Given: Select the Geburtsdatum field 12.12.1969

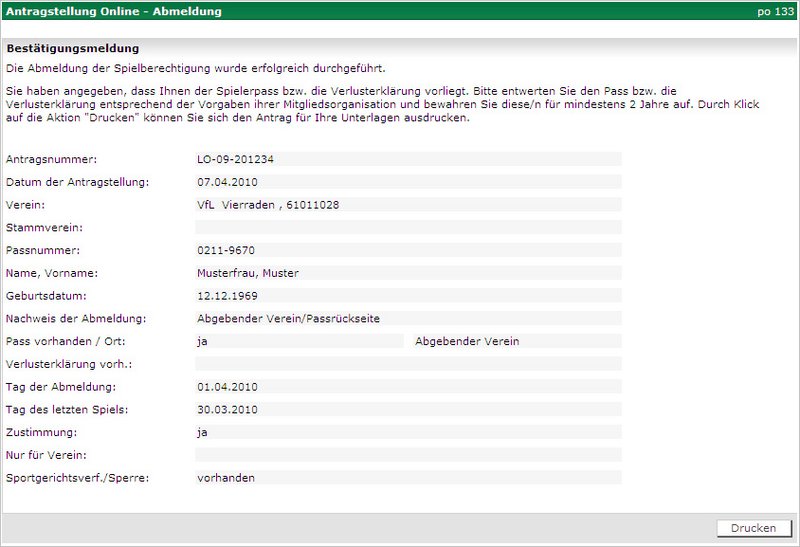Looking at the screenshot, I should (x=408, y=296).
